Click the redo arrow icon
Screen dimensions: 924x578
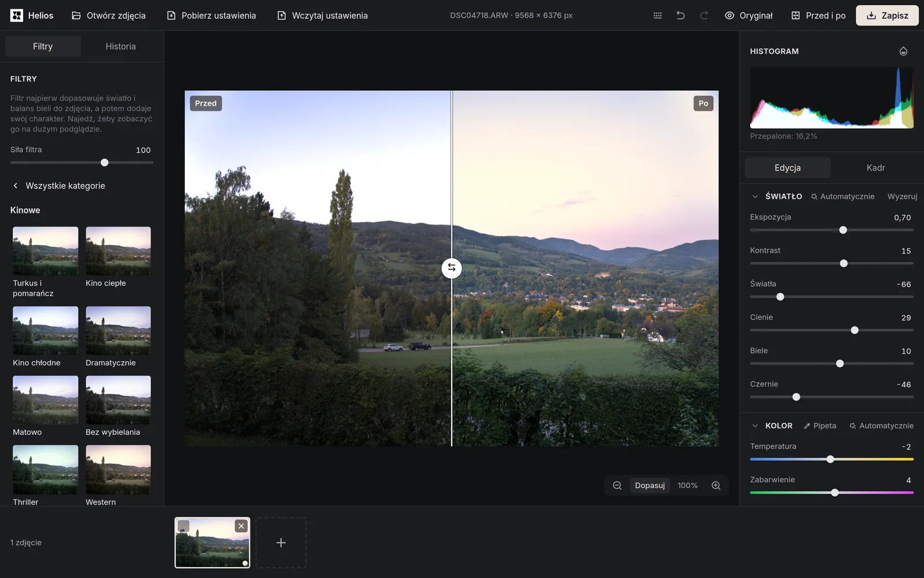[703, 16]
